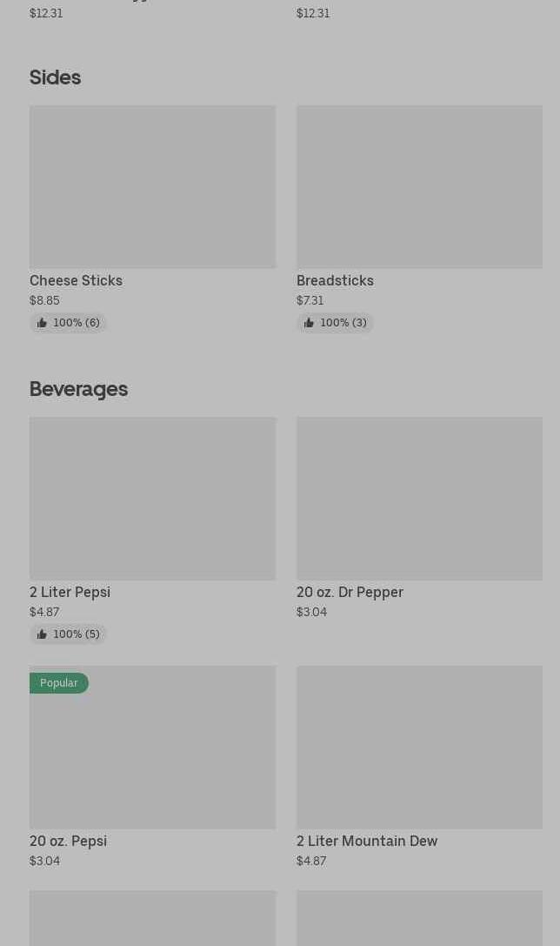The image size is (560, 946).
Task: Click the 2 Liter Mountain Dew name
Action: [x=367, y=841]
